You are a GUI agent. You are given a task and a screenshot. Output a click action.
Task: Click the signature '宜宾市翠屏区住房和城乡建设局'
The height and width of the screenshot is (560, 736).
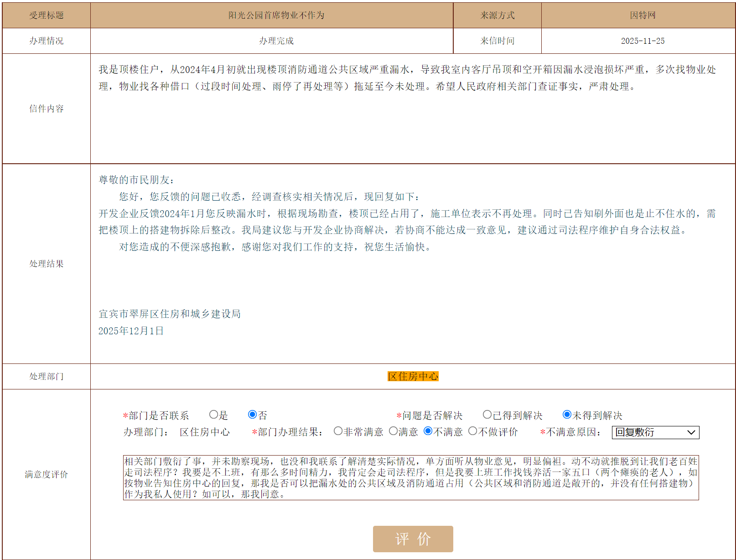[x=169, y=314]
